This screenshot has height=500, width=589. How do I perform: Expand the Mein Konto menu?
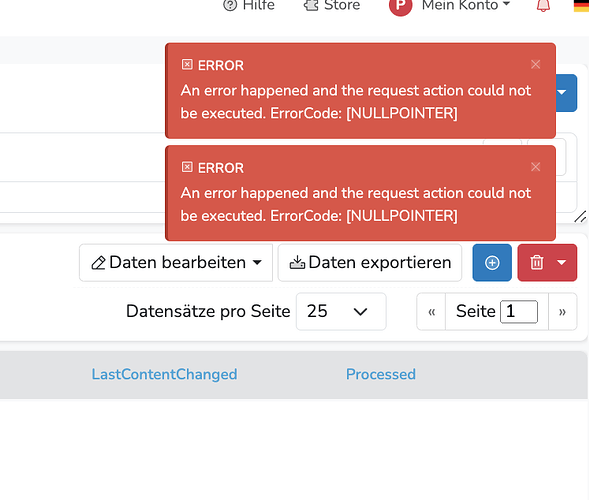pyautogui.click(x=466, y=5)
